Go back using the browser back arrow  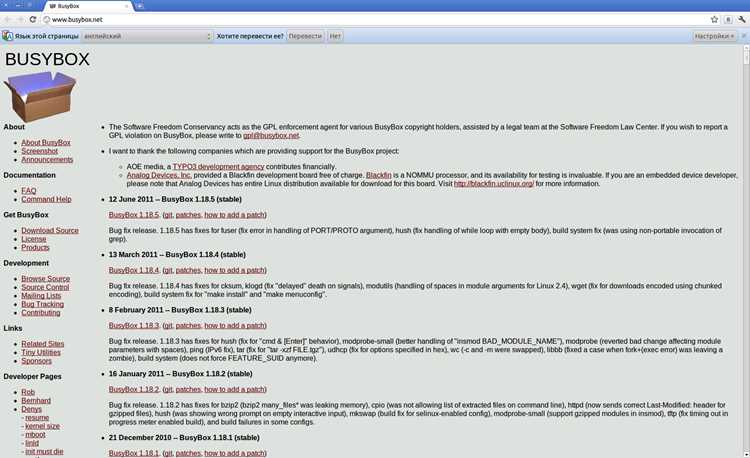(7, 20)
